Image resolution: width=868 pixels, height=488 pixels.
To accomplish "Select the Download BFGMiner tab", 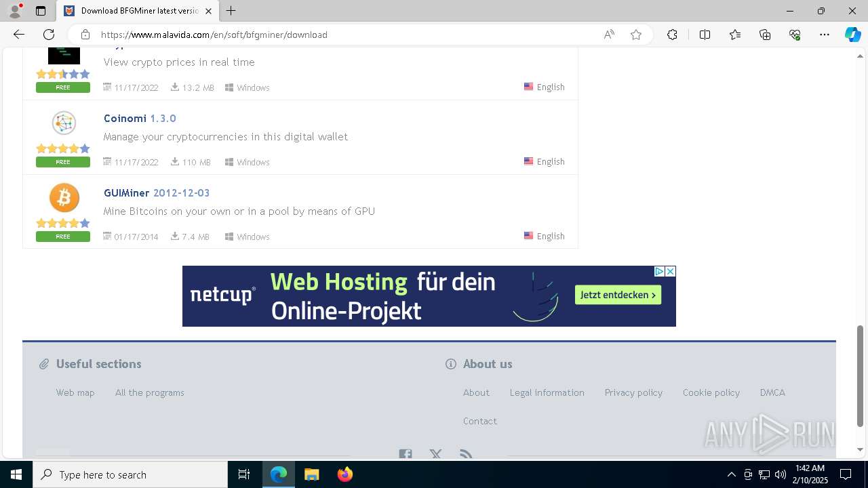I will point(138,11).
